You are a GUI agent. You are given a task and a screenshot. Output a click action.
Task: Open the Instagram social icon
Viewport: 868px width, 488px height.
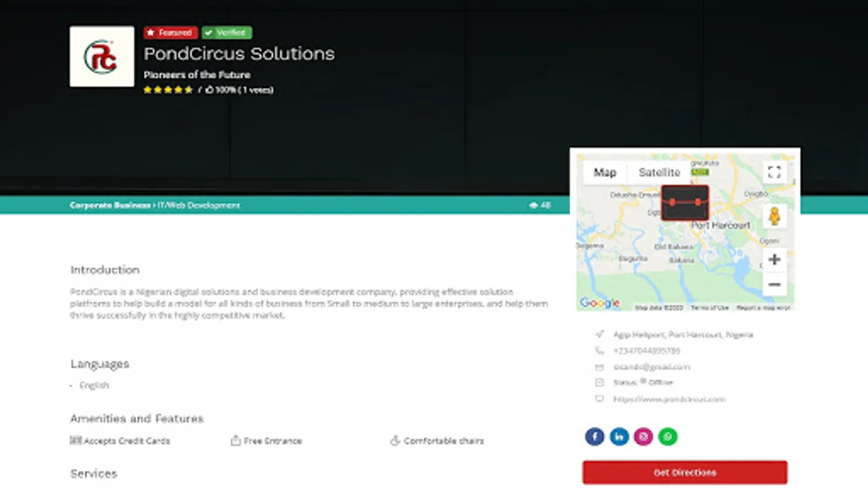[x=643, y=436]
